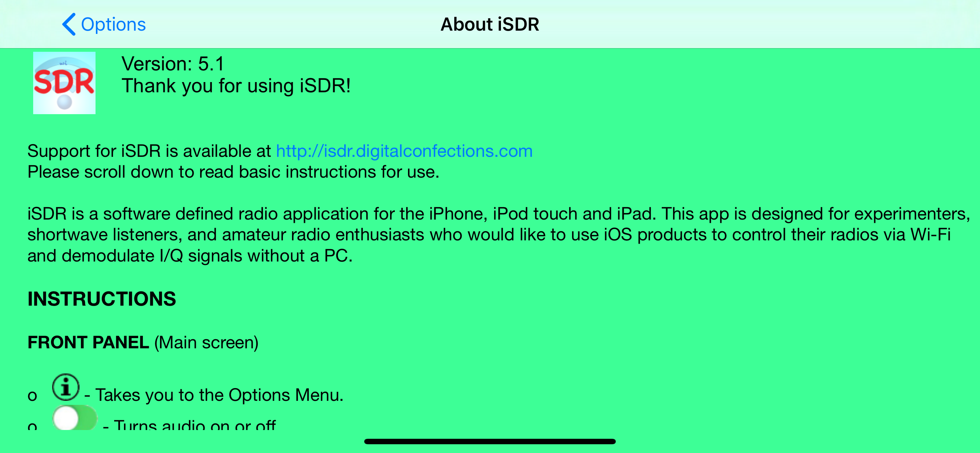The height and width of the screenshot is (453, 980).
Task: Open the isdr.digitalconfections.com support link
Action: coord(404,151)
